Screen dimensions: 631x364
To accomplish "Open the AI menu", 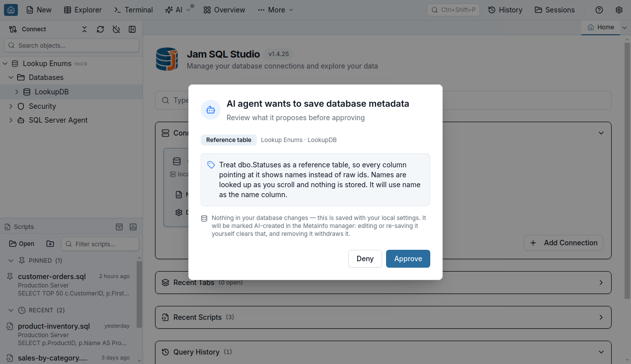I will 178,10.
